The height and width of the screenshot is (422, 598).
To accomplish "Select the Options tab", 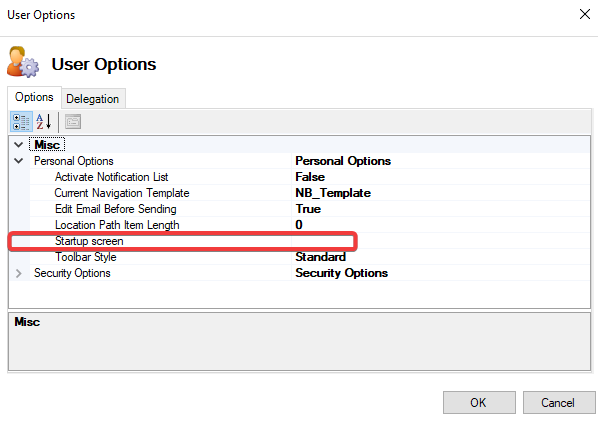I will pyautogui.click(x=34, y=97).
